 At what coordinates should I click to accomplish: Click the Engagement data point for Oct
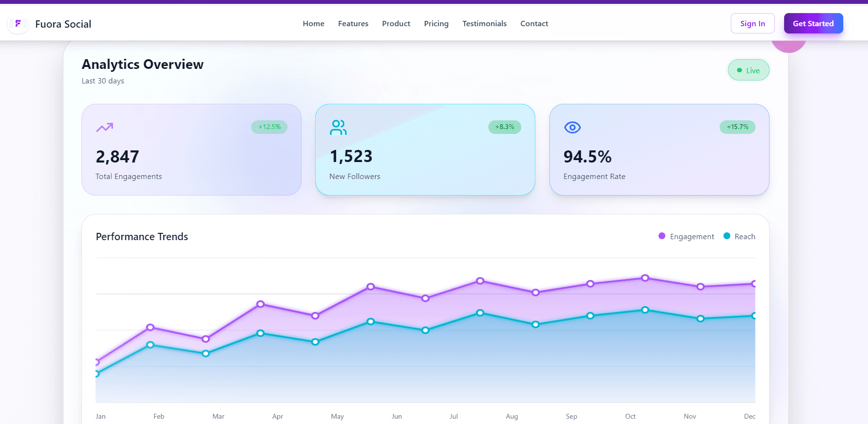pyautogui.click(x=645, y=278)
